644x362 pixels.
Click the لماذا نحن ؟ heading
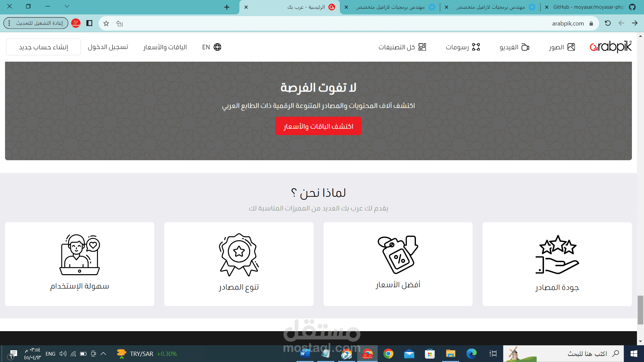coord(318,193)
